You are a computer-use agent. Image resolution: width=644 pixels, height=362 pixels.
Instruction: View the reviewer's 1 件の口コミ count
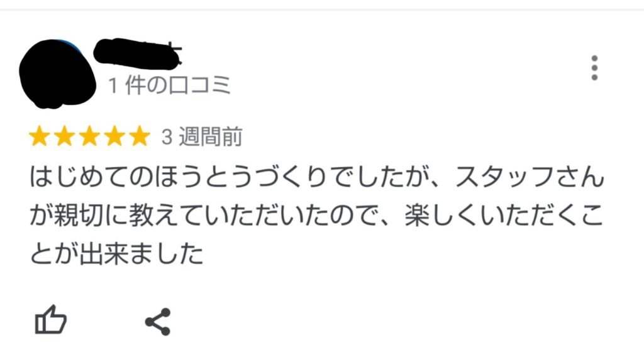[169, 85]
